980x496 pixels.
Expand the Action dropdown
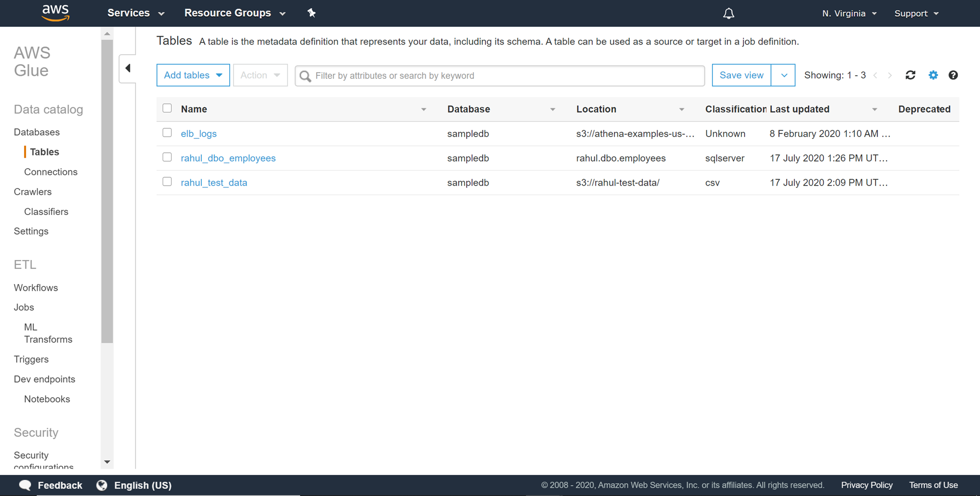pos(260,75)
